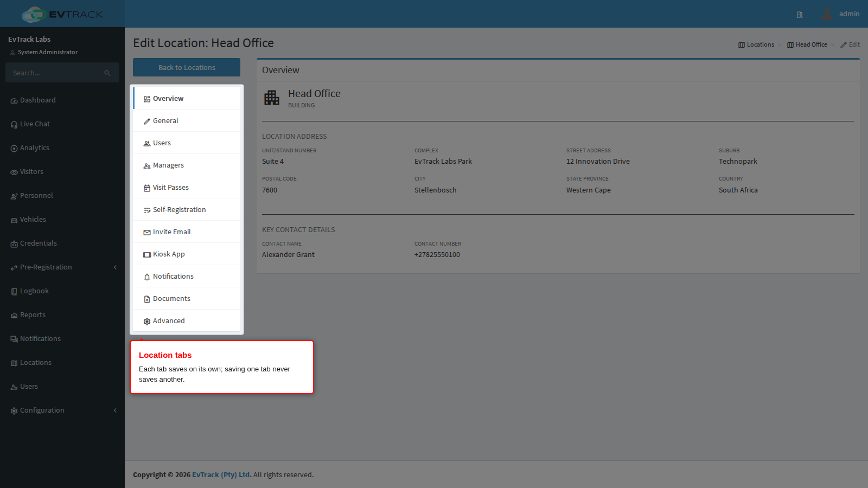Open Live Chat via the headset icon

[x=14, y=125]
